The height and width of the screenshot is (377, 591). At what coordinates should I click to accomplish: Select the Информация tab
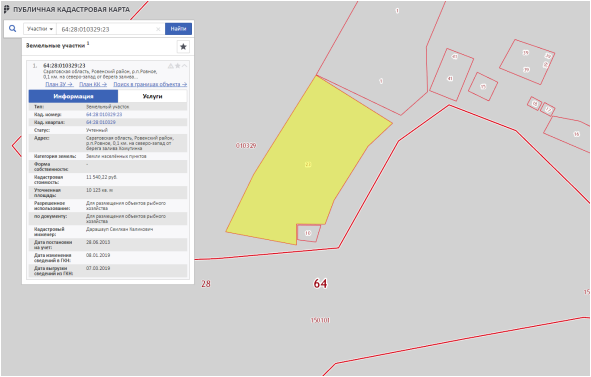[73, 96]
